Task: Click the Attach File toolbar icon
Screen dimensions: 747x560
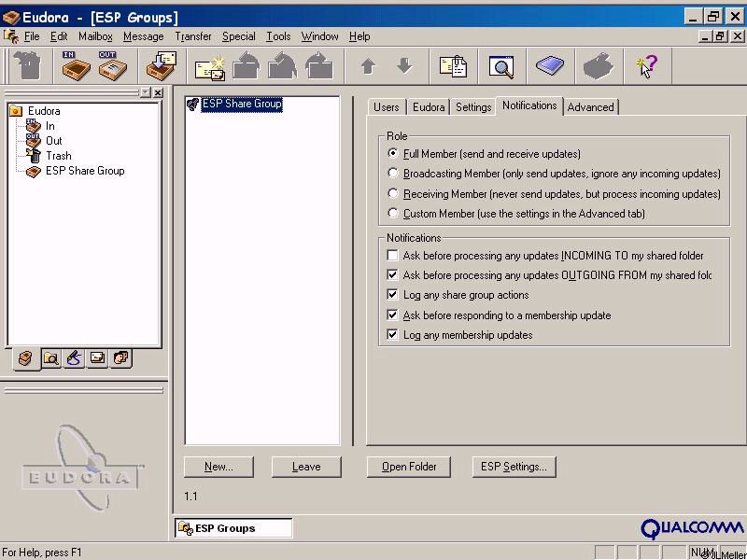Action: click(453, 66)
